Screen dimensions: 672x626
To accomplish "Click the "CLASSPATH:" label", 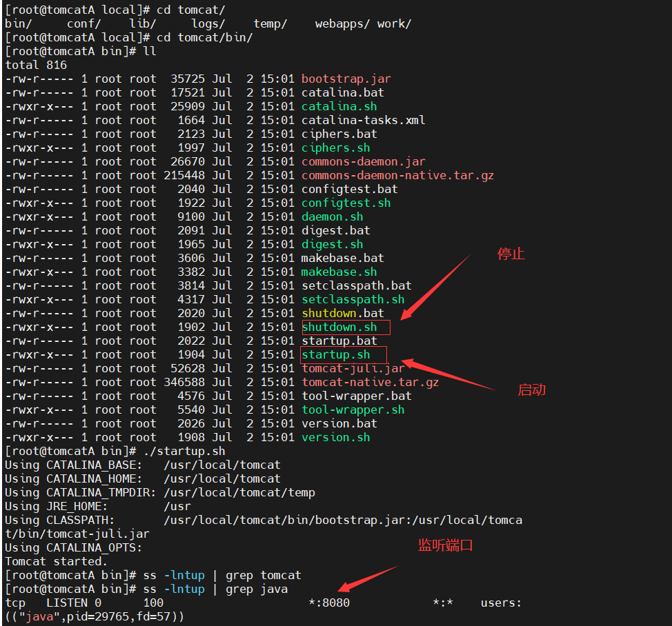I will (x=81, y=521).
